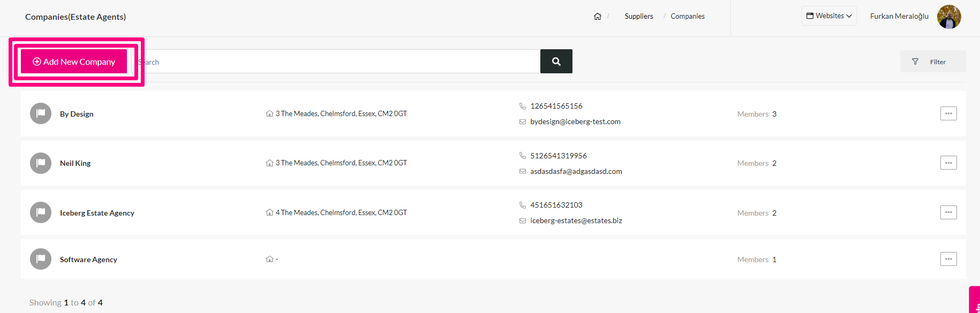Open the Websites dropdown
The image size is (980, 313).
pos(829,16)
